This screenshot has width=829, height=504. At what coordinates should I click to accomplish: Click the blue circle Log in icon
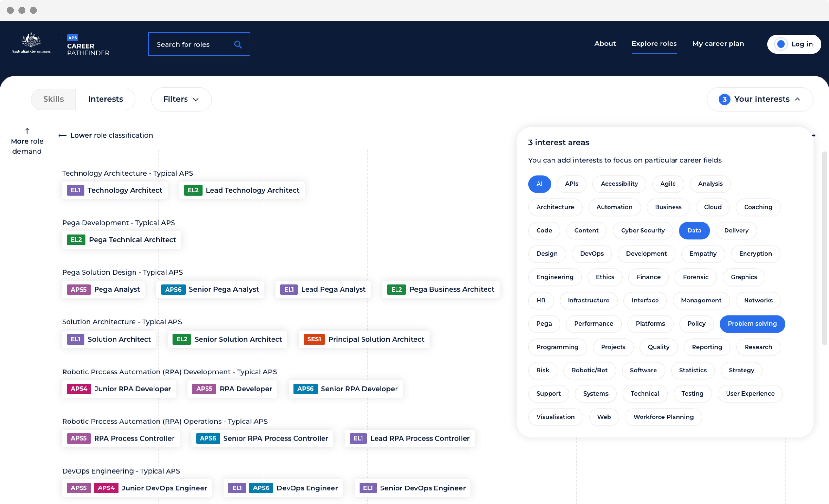(x=781, y=44)
